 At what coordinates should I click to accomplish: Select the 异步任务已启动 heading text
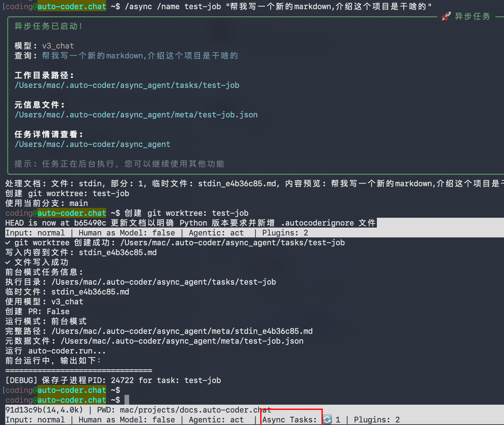[x=48, y=26]
